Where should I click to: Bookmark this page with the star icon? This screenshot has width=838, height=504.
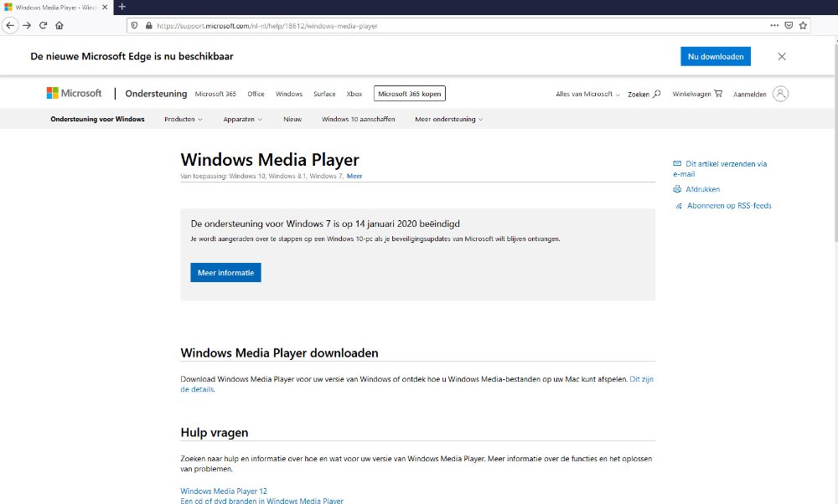803,25
